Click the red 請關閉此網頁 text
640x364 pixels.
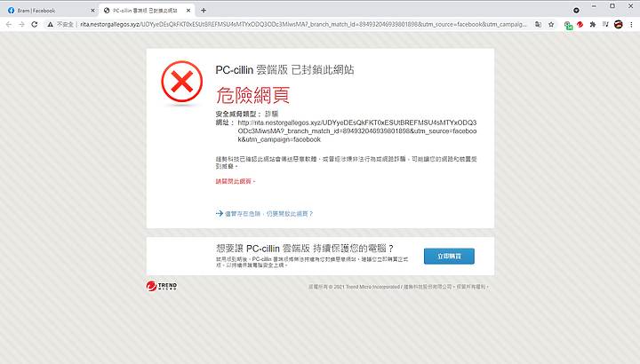point(235,181)
